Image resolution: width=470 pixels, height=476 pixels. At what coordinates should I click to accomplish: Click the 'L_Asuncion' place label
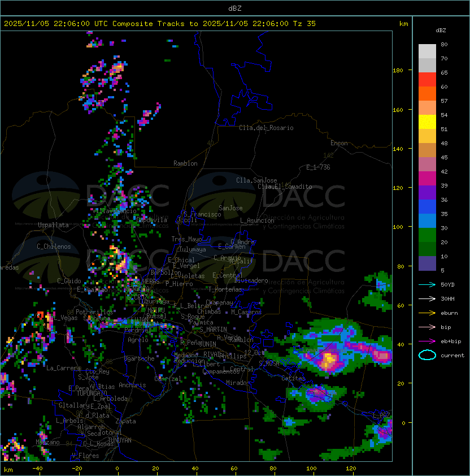257,220
